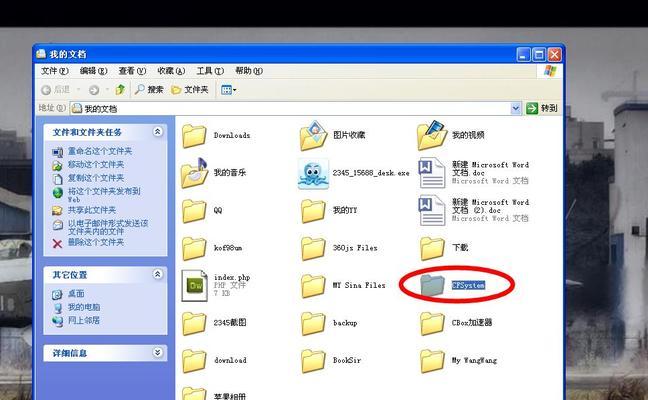Open the QQ folder

coord(194,211)
